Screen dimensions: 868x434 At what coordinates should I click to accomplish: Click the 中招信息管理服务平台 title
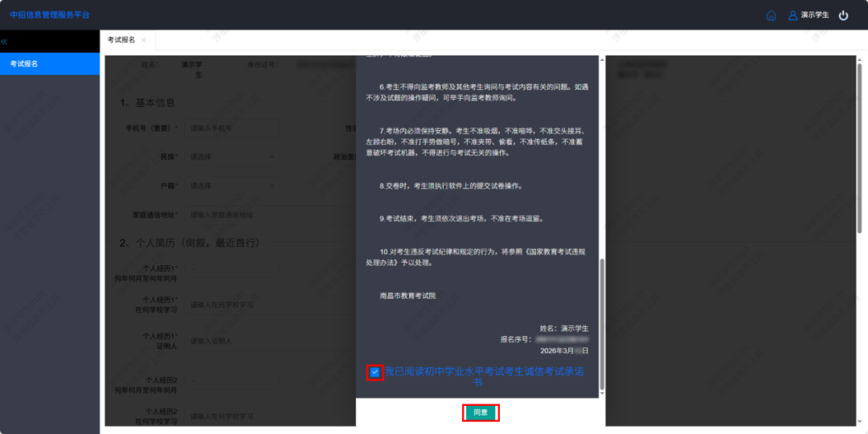click(x=50, y=15)
